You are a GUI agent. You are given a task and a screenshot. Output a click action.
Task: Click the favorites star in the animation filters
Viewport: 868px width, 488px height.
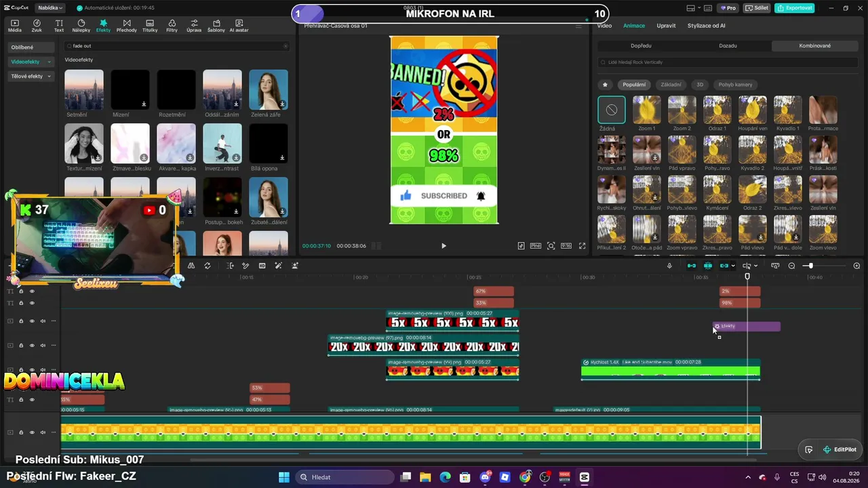point(605,85)
